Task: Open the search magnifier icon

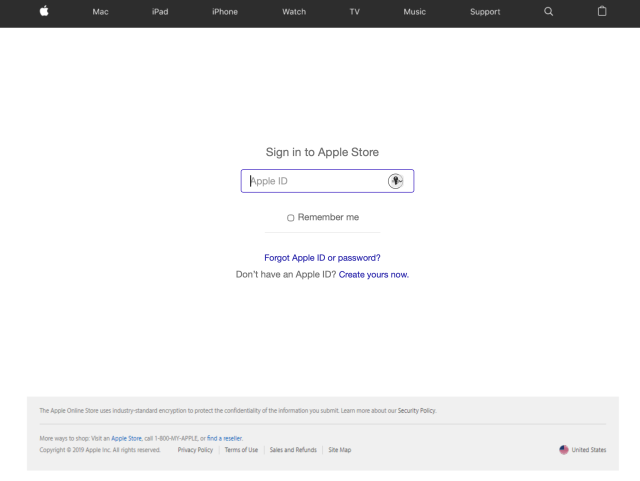Action: click(x=549, y=11)
